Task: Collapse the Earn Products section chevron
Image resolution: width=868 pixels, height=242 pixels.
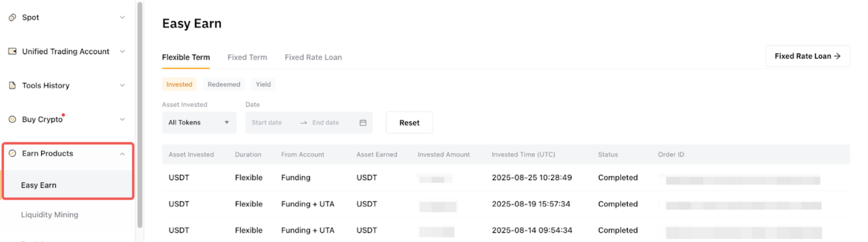Action: tap(122, 154)
